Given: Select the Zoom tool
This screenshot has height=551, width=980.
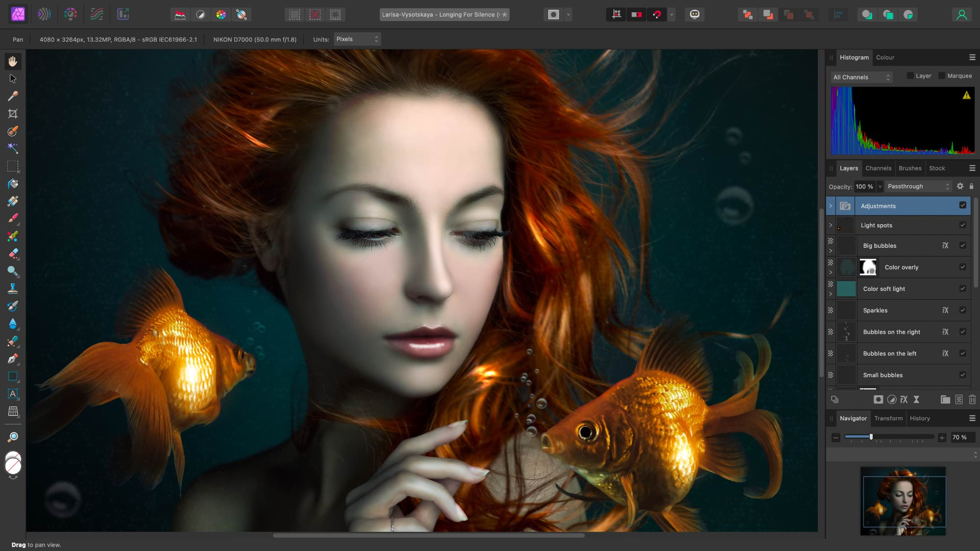Looking at the screenshot, I should (13, 271).
